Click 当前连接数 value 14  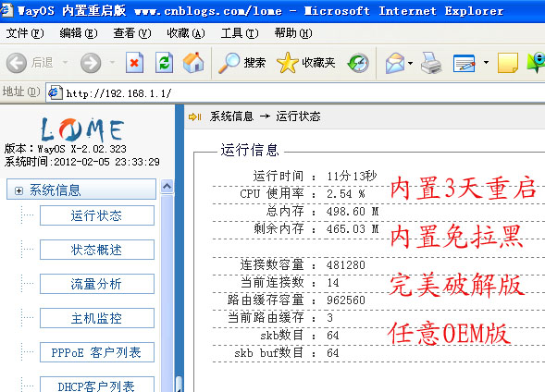333,283
